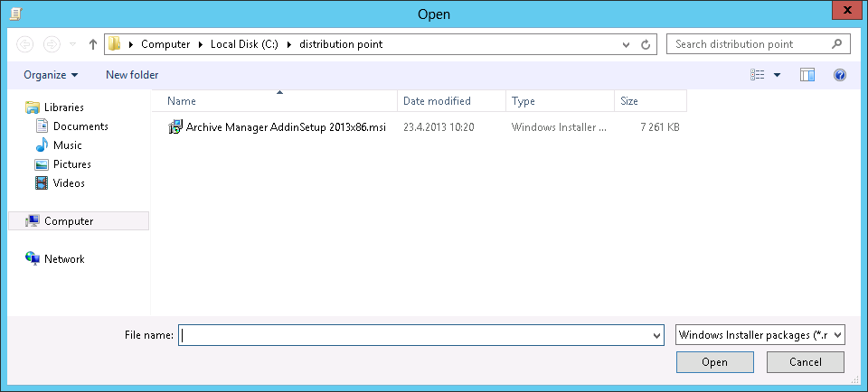The height and width of the screenshot is (392, 868).
Task: Sort by Type column header
Action: (x=560, y=101)
